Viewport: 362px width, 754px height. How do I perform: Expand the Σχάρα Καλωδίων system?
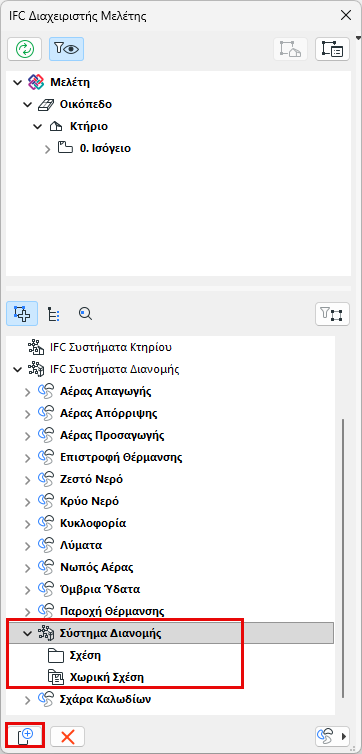[27, 699]
